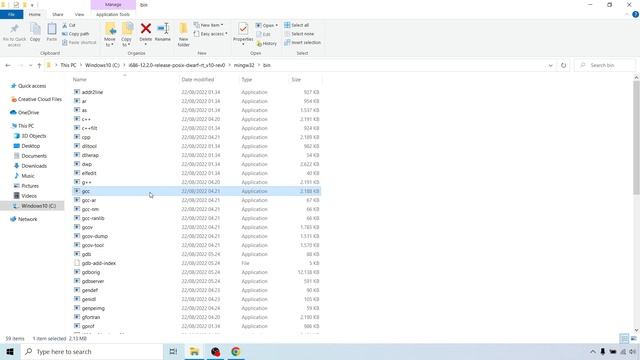Switch to the View ribbon tab

click(79, 14)
